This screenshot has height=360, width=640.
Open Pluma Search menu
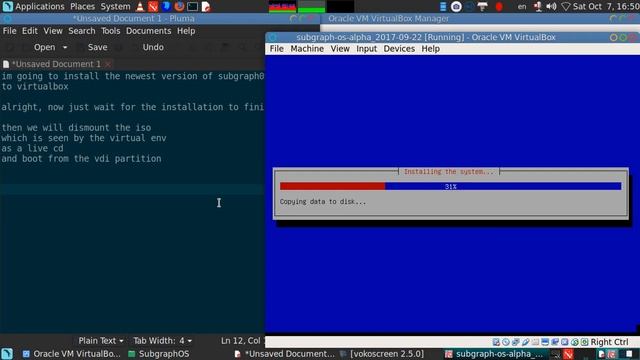pyautogui.click(x=82, y=31)
